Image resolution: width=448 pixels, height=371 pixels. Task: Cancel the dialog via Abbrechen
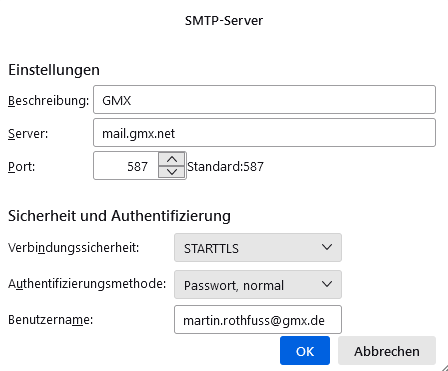tap(387, 351)
